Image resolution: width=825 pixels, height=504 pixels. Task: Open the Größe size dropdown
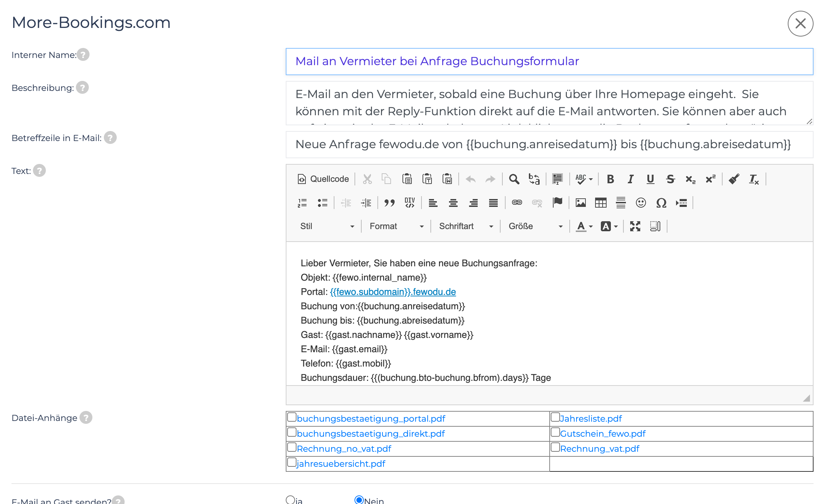coord(536,226)
